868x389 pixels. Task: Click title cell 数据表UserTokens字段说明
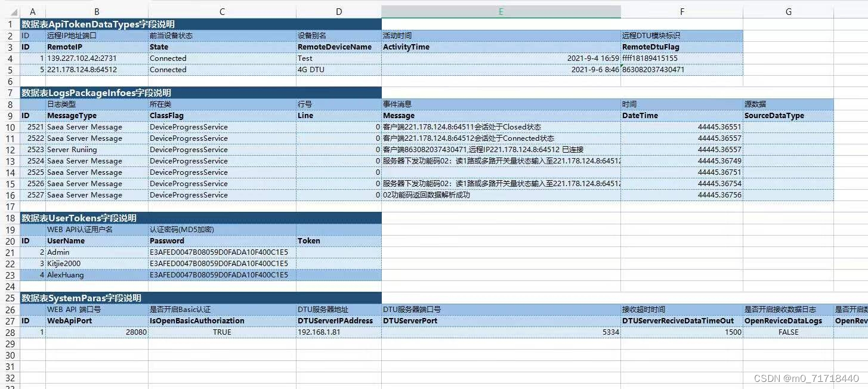[x=200, y=218]
